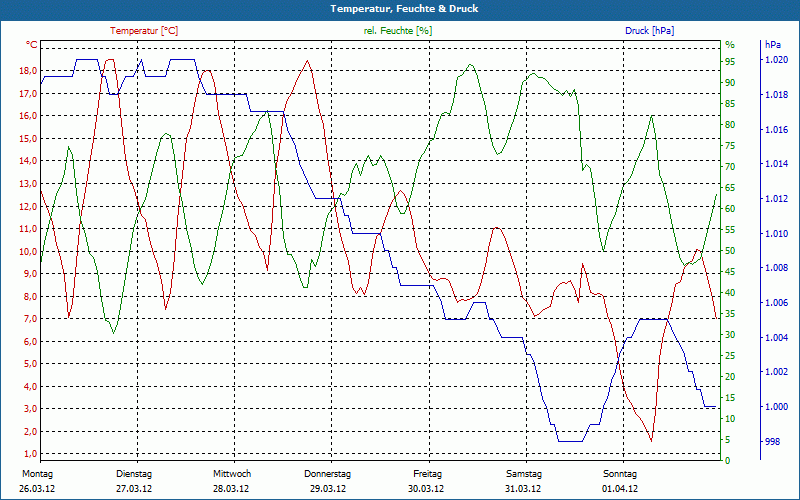
Task: Select the 'Donnerstag' day label
Action: coord(328,474)
